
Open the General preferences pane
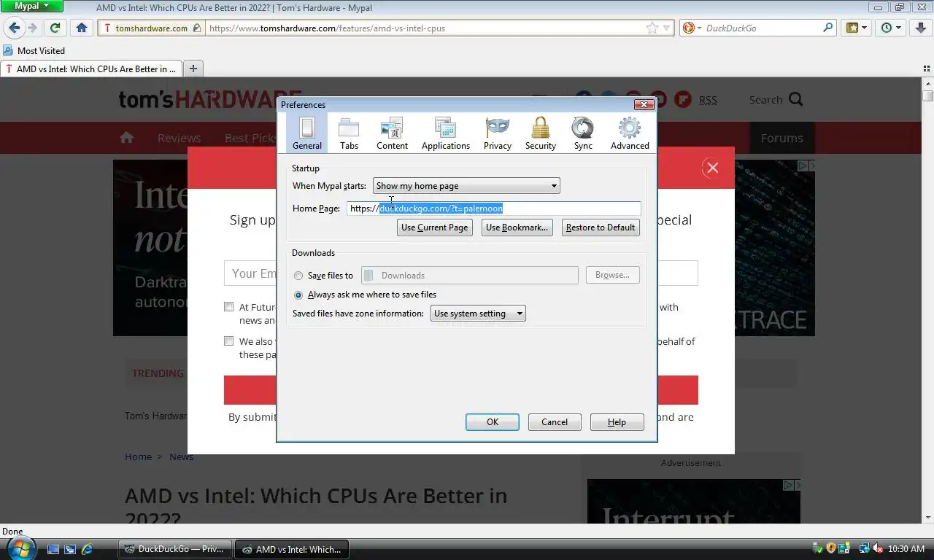click(307, 133)
